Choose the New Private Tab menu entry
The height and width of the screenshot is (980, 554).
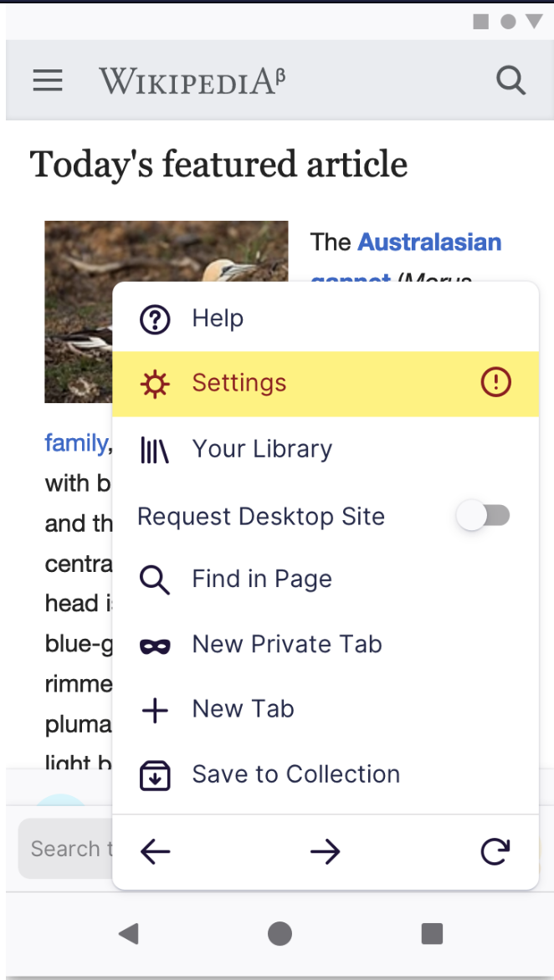click(287, 644)
